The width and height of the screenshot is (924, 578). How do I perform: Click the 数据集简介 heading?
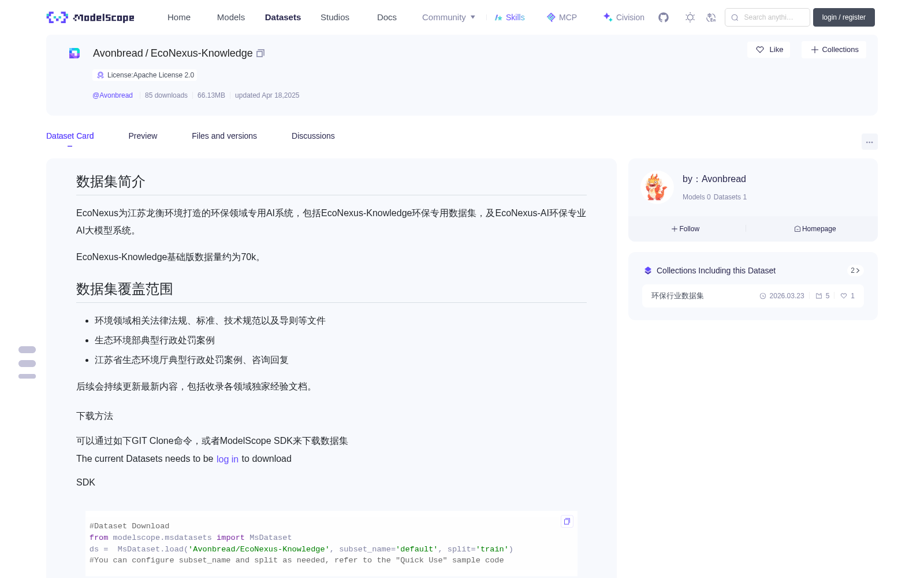111,181
